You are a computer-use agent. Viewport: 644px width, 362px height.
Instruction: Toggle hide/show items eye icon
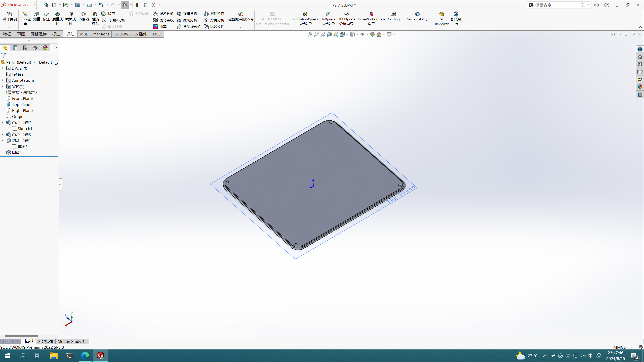click(363, 34)
